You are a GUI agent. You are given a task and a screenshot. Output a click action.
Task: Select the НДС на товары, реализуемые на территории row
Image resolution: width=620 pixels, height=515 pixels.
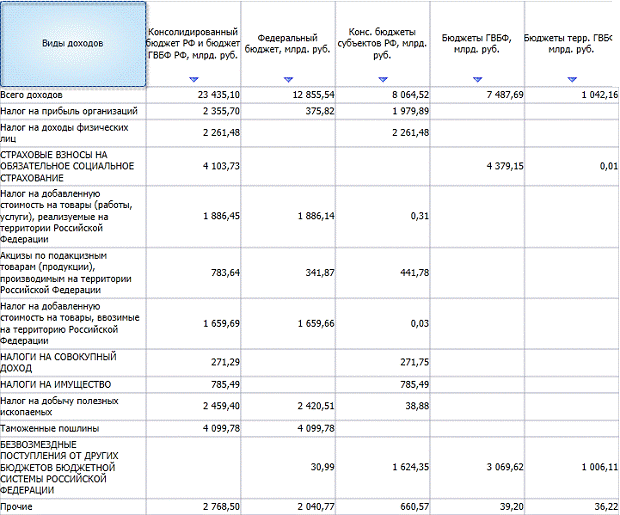click(66, 216)
